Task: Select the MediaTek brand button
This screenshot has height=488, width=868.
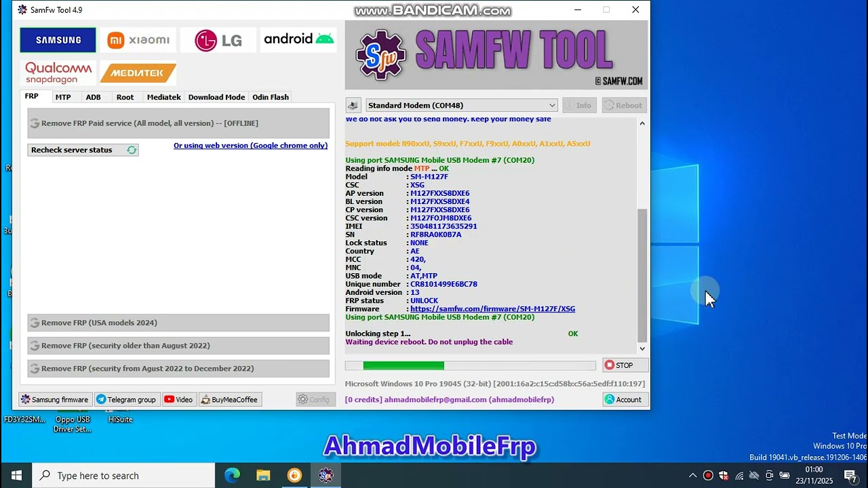Action: pyautogui.click(x=138, y=73)
